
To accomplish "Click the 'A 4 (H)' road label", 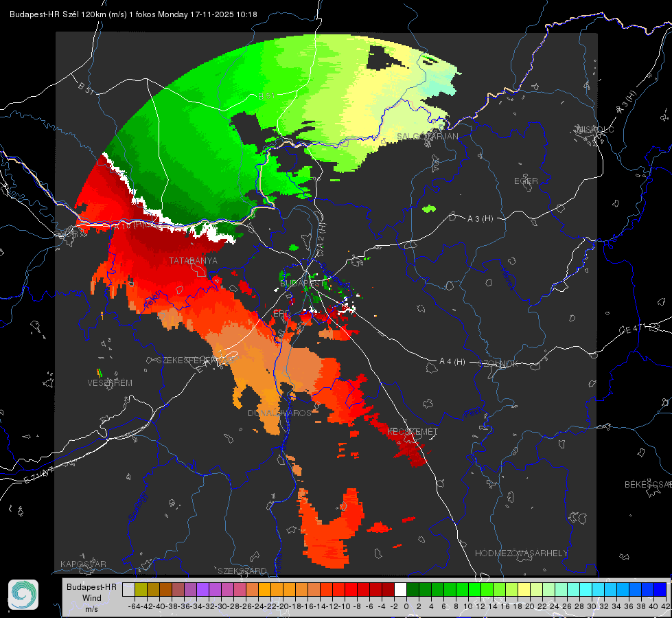I will tap(452, 362).
